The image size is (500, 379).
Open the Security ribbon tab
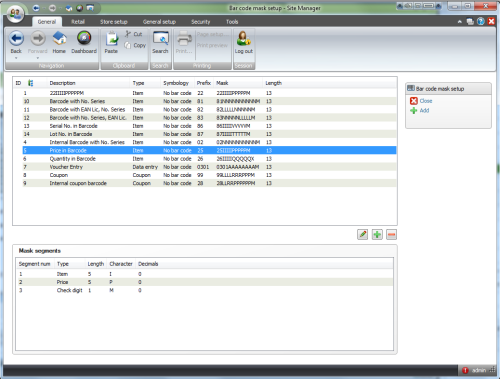point(201,22)
